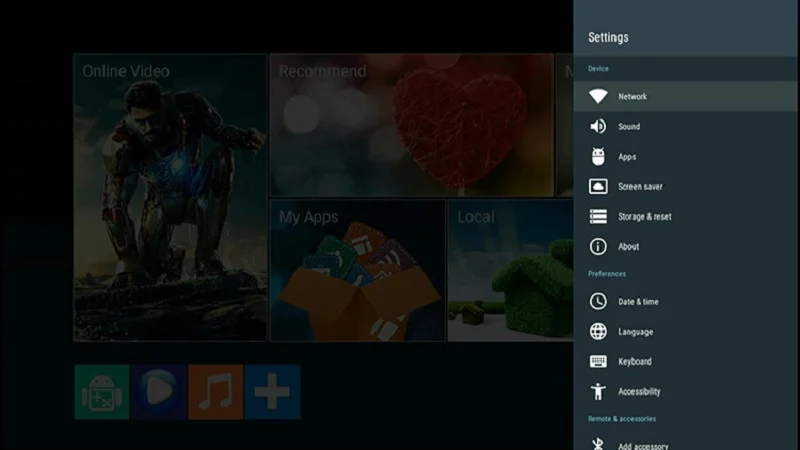Viewport: 800px width, 450px height.
Task: Click the Keyboard icon
Action: click(x=598, y=361)
